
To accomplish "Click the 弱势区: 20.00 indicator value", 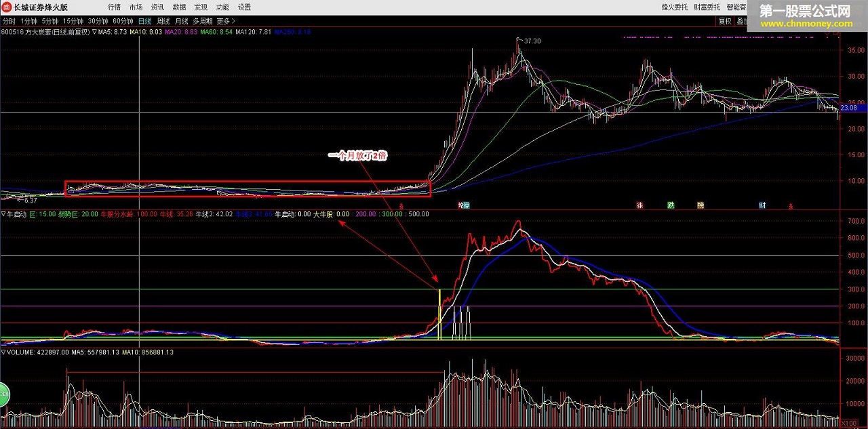I will tap(79, 214).
